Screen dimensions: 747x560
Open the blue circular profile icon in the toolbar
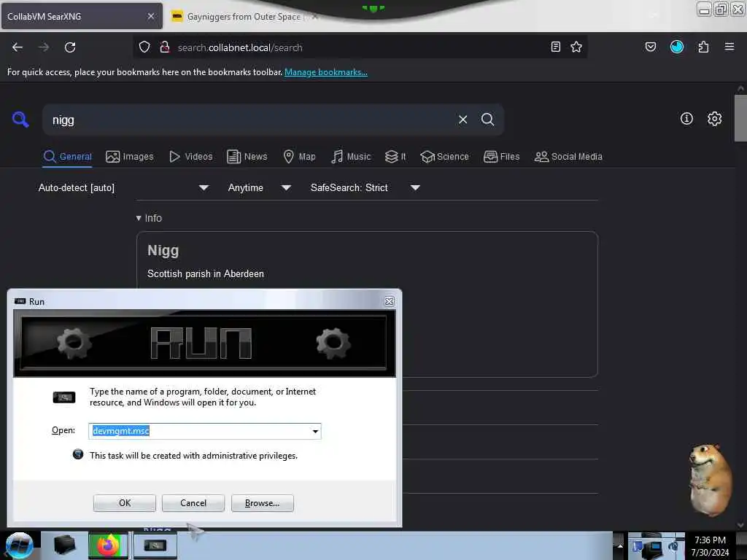676,47
